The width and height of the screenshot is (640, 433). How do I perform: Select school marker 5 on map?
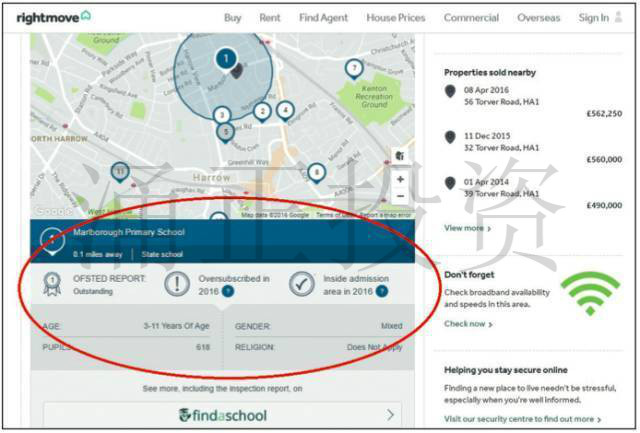tap(225, 132)
